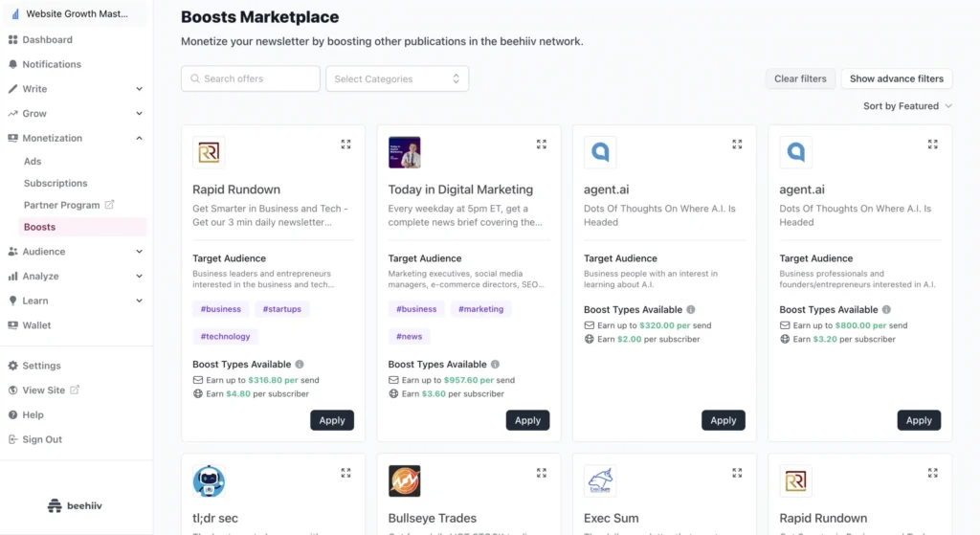Click the Sign Out arrow icon
The image size is (980, 535).
point(12,439)
